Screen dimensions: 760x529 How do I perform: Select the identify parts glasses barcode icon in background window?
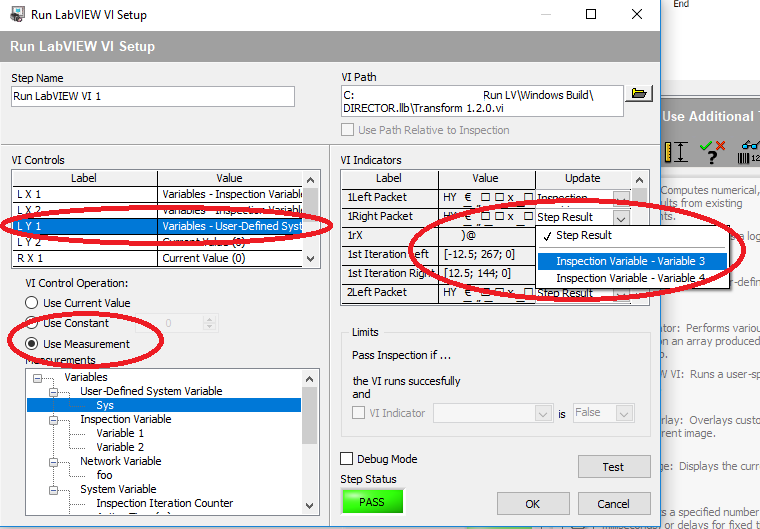click(x=749, y=152)
